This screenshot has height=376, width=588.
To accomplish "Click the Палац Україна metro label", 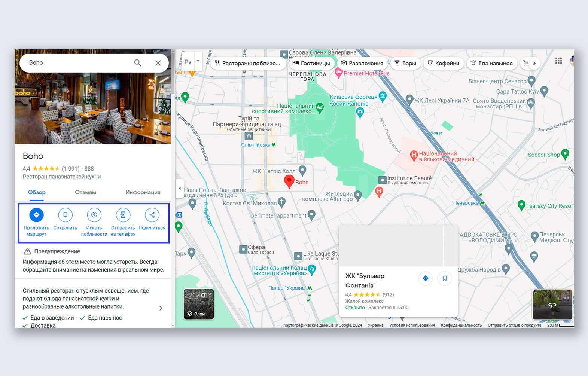I will [287, 288].
